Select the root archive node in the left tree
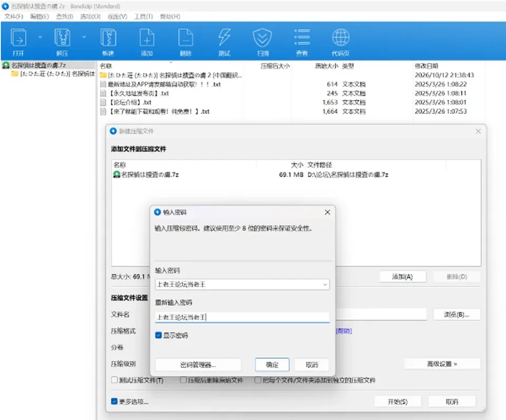The width and height of the screenshot is (506, 420). pyautogui.click(x=38, y=65)
